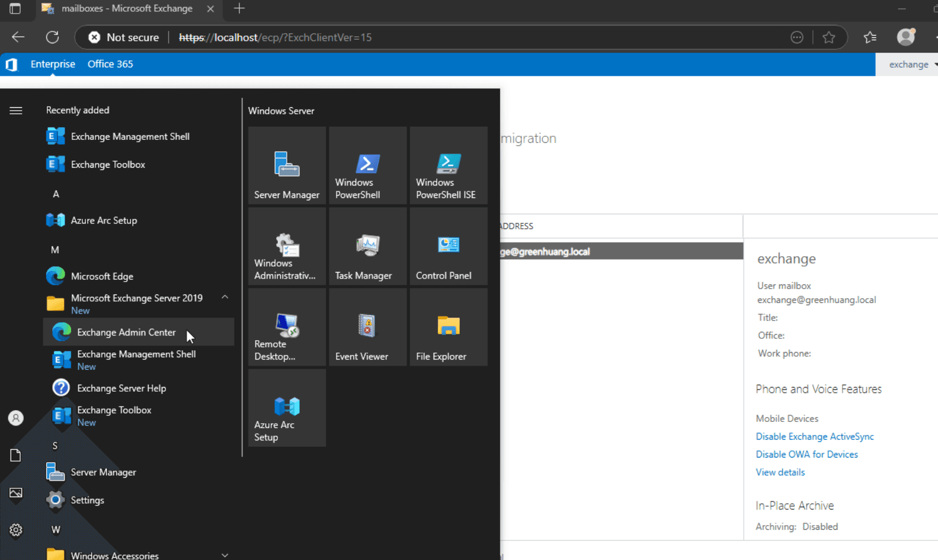The height and width of the screenshot is (560, 938).
Task: Jump to letter S in app list
Action: (x=55, y=446)
